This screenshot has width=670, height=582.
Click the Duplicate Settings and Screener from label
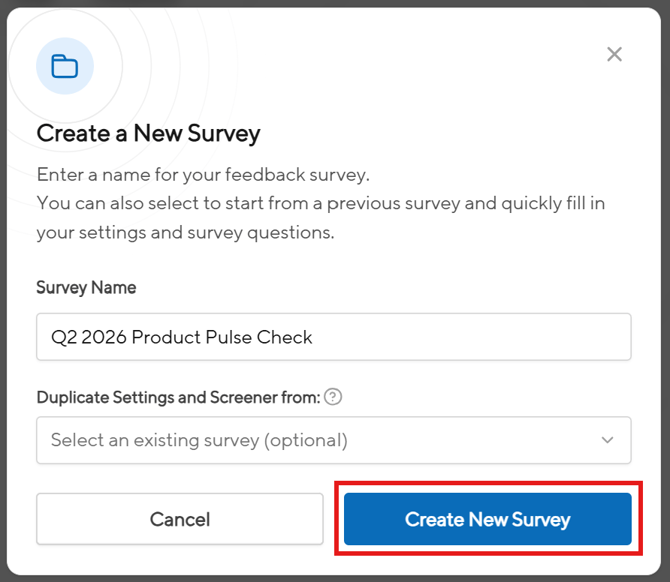click(x=178, y=397)
